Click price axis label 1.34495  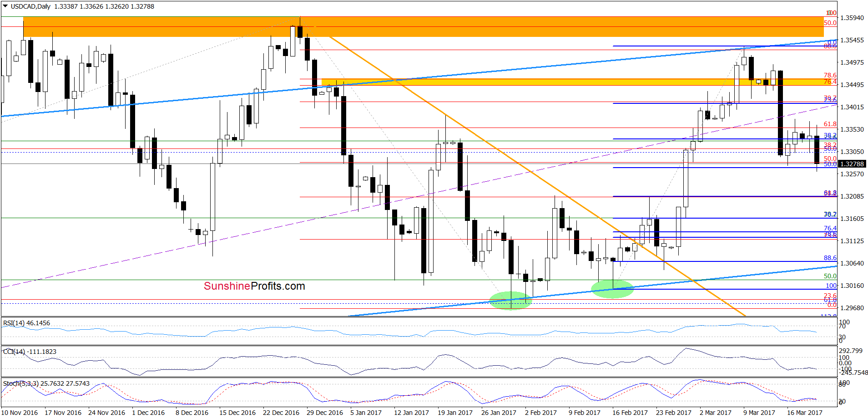pyautogui.click(x=852, y=85)
